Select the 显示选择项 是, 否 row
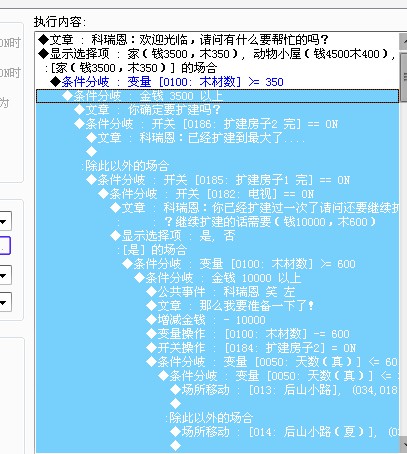407x454 pixels. pyautogui.click(x=217, y=236)
